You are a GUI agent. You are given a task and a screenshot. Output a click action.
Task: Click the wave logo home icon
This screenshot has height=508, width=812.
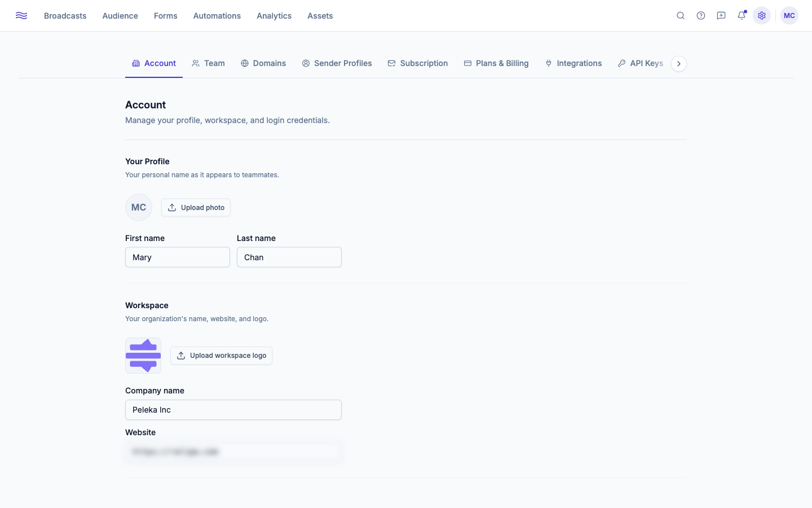pos(21,16)
